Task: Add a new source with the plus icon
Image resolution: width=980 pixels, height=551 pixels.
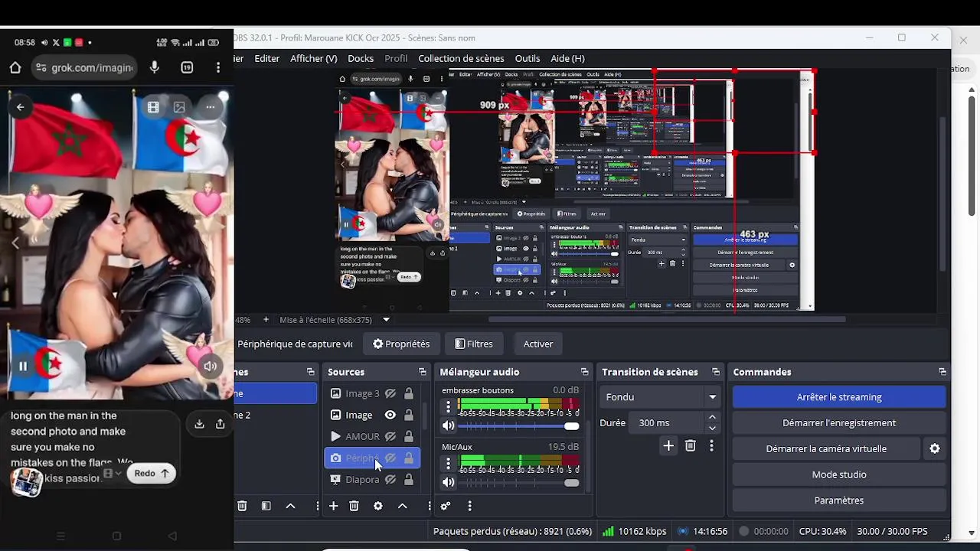Action: (333, 506)
